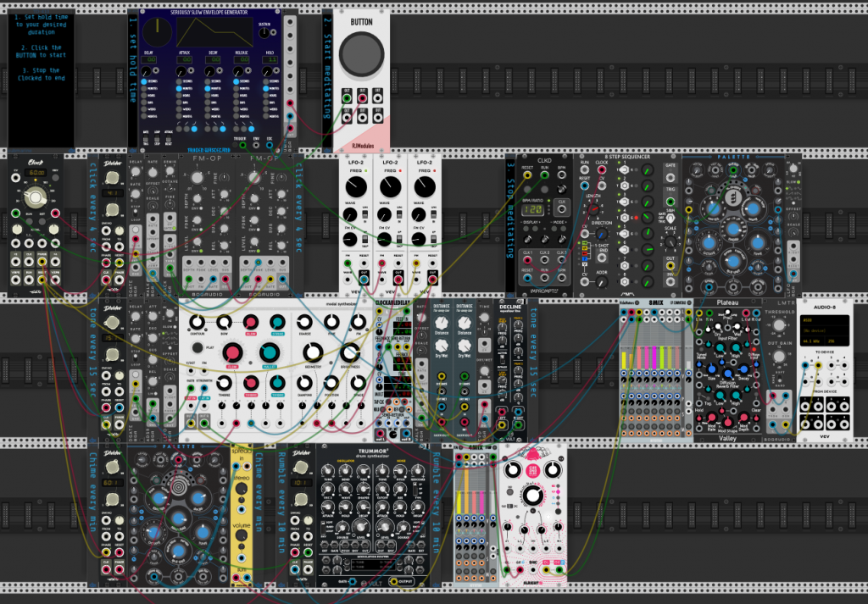Click the GATE jack on Trummor drum synthesizer
The width and height of the screenshot is (868, 604).
pos(352,581)
